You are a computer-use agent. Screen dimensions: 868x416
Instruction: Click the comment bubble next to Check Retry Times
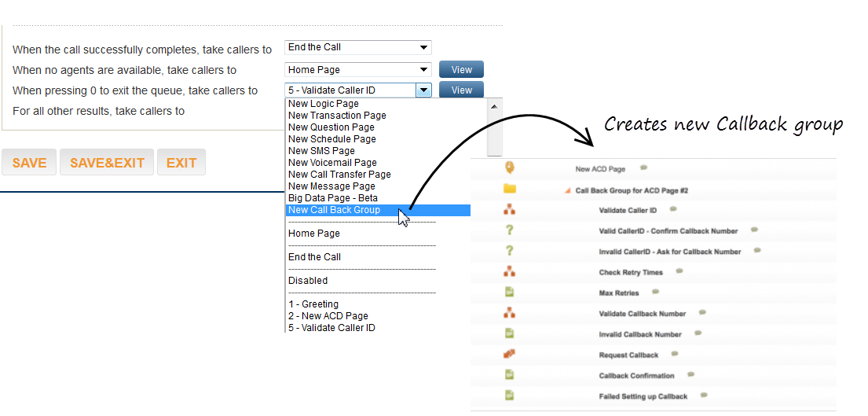679,271
